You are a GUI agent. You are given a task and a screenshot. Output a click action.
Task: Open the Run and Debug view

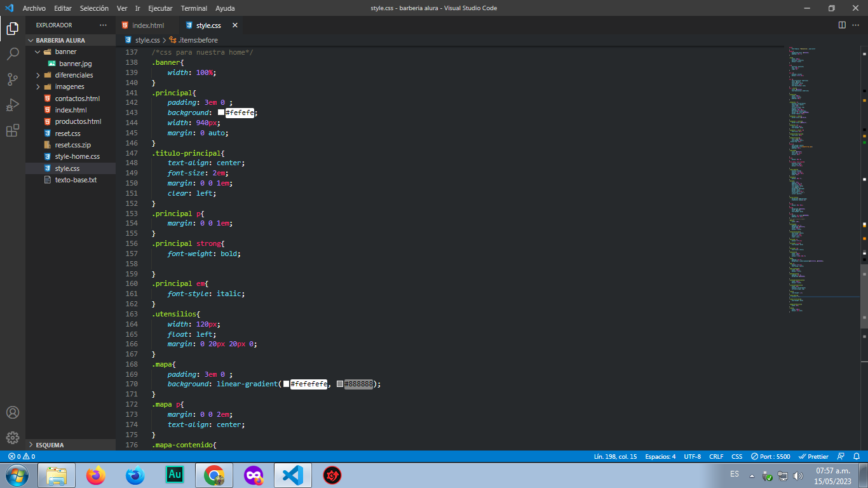[13, 105]
